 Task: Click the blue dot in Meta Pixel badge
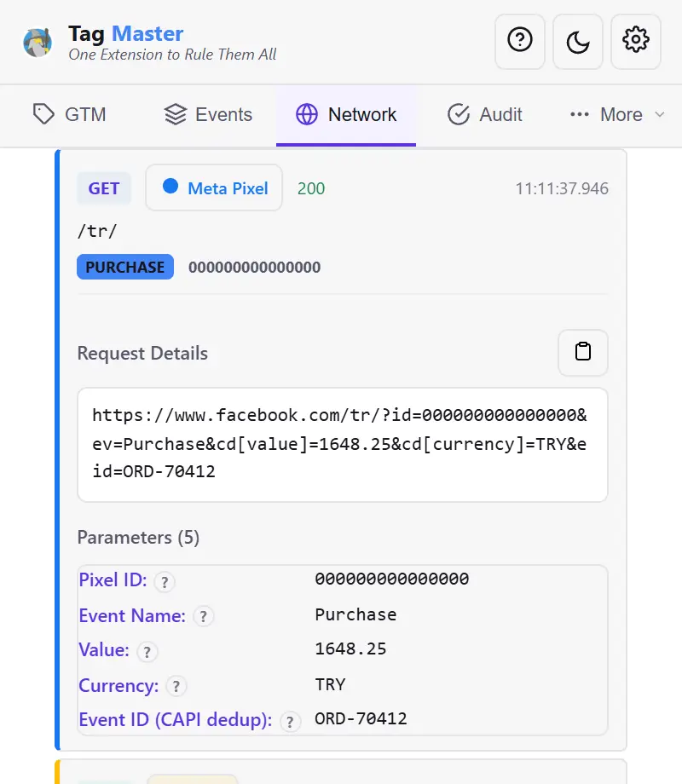pos(170,186)
